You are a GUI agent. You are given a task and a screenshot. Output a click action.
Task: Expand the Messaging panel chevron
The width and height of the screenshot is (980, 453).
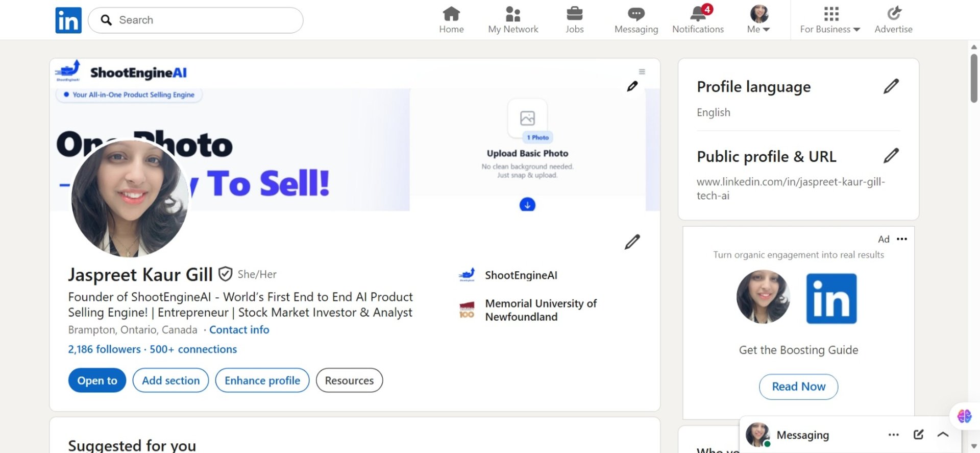pyautogui.click(x=943, y=435)
